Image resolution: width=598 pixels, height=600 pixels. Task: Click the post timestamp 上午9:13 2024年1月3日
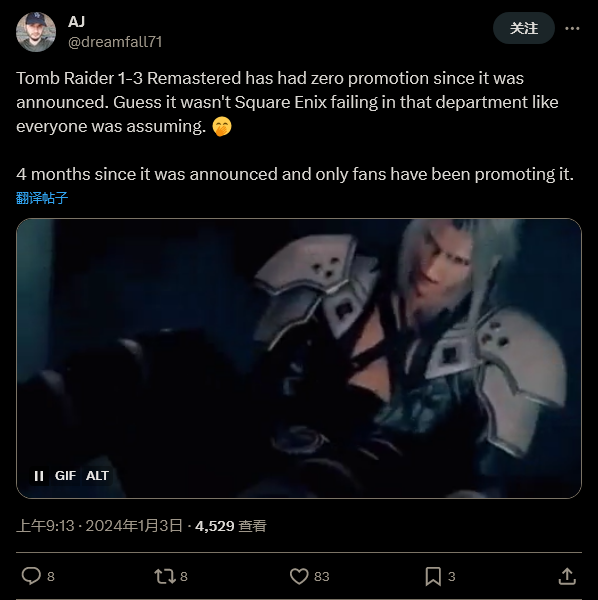pyautogui.click(x=99, y=526)
